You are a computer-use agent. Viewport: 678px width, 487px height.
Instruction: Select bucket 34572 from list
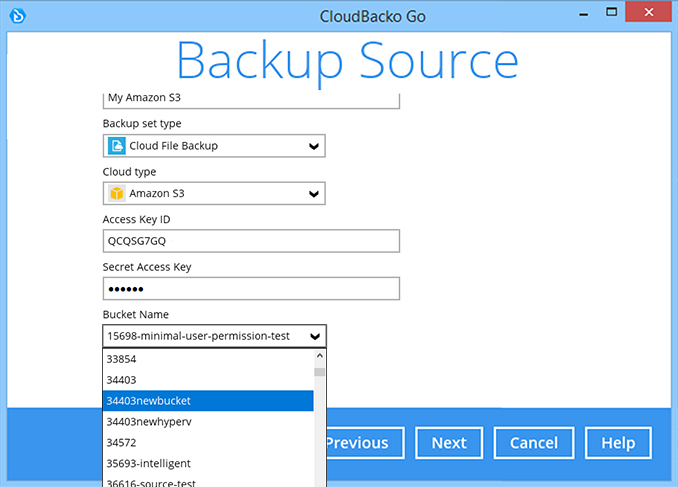208,442
